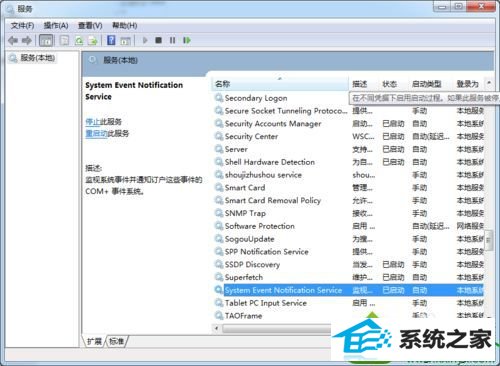Screen dimensions: 500x366
Task: Click the Server service gear icon
Action: [x=219, y=149]
